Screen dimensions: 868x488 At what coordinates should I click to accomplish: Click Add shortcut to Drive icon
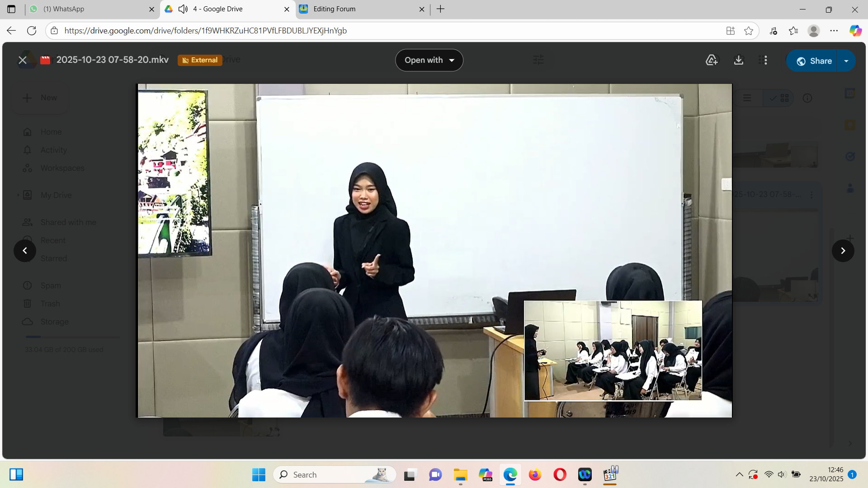click(x=712, y=60)
